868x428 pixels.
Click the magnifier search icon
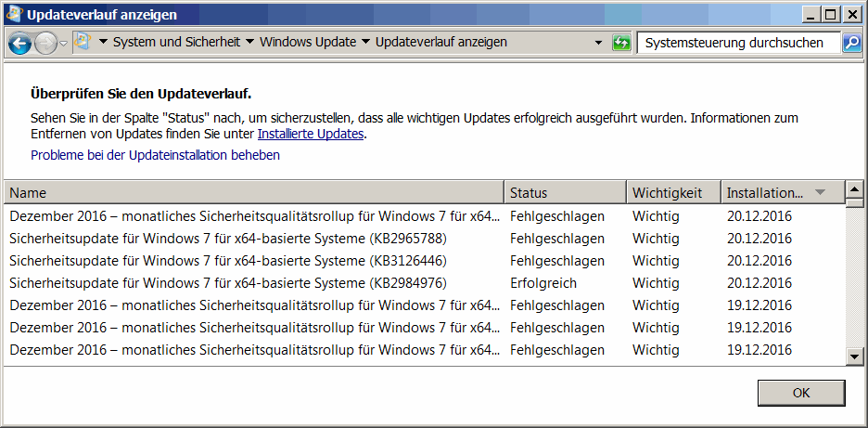click(851, 43)
